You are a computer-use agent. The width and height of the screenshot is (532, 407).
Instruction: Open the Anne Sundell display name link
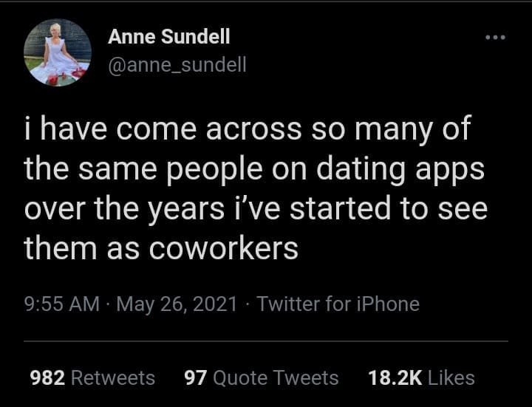(x=169, y=35)
